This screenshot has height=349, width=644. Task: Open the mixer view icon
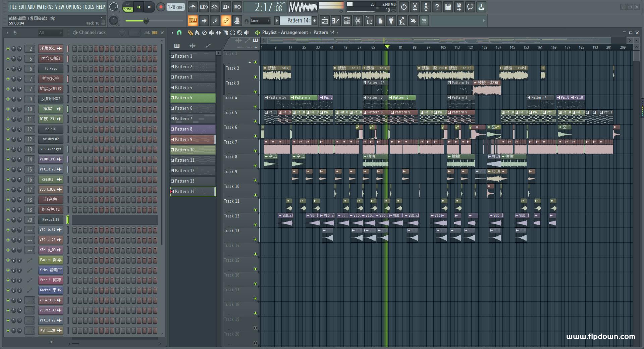tap(358, 21)
